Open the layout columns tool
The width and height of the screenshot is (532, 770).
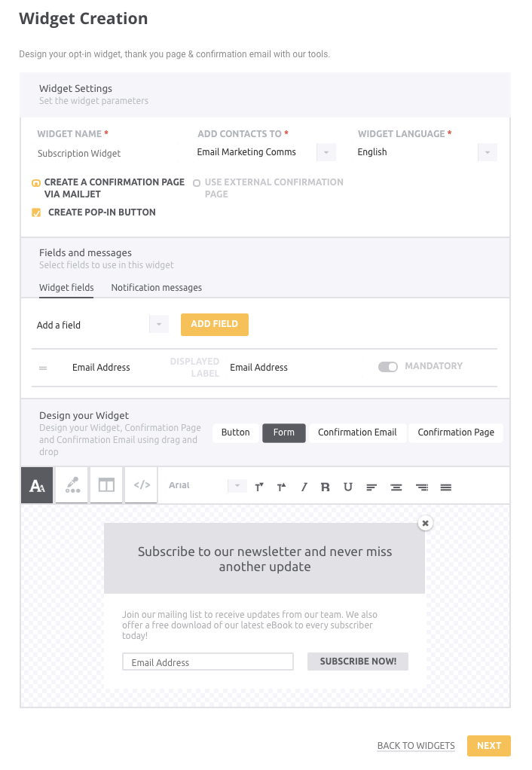pyautogui.click(x=106, y=485)
